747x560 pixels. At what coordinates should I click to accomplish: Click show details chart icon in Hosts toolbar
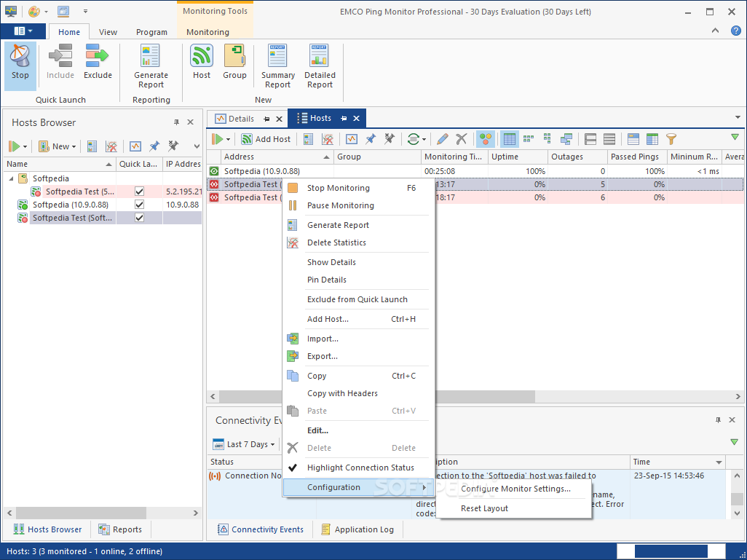point(352,138)
